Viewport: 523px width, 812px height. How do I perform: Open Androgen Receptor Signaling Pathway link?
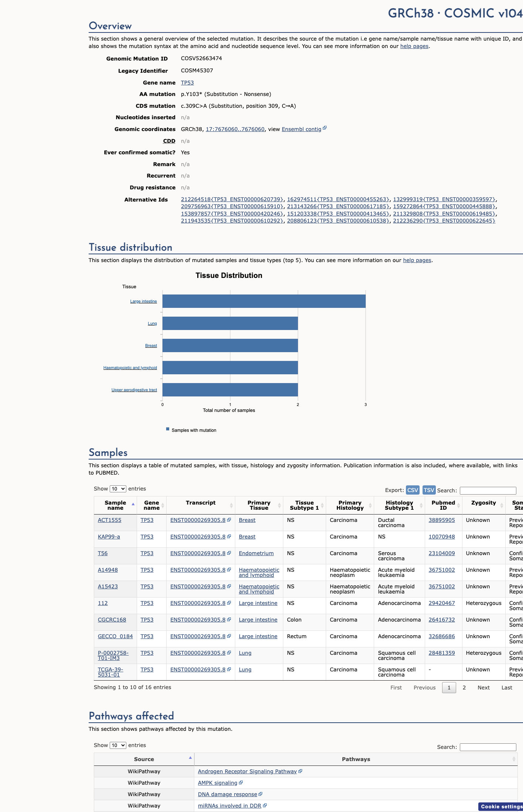tap(247, 771)
